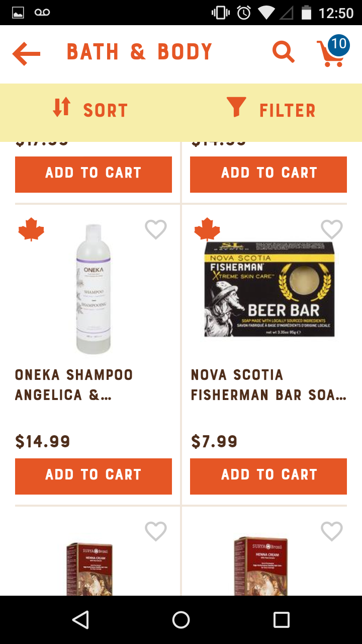Screen dimensions: 362x644
Task: Add Nova Scotia Fisherman soap to cart
Action: [268, 476]
